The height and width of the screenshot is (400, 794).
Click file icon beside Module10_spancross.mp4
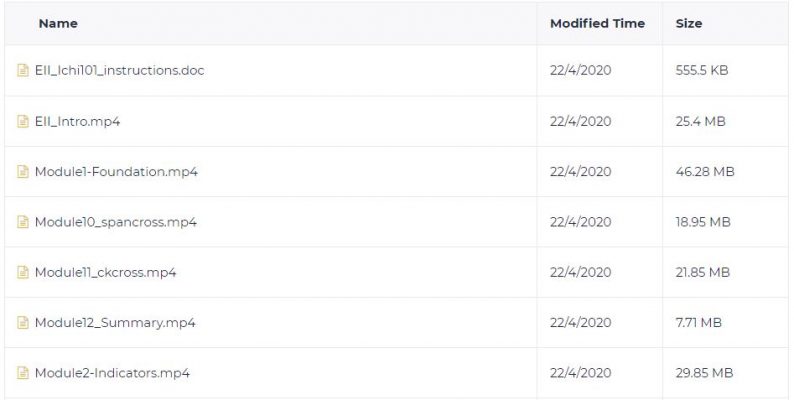click(23, 222)
